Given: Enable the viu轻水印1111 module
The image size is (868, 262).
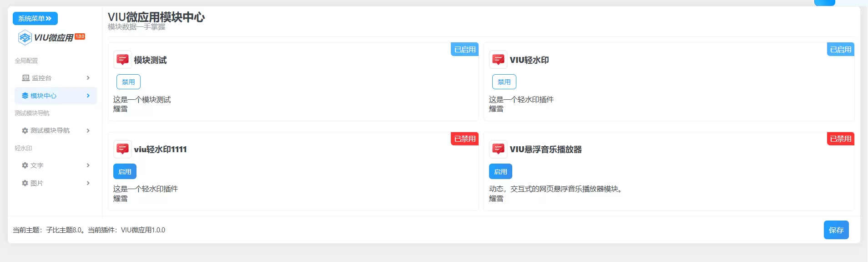Looking at the screenshot, I should 125,172.
